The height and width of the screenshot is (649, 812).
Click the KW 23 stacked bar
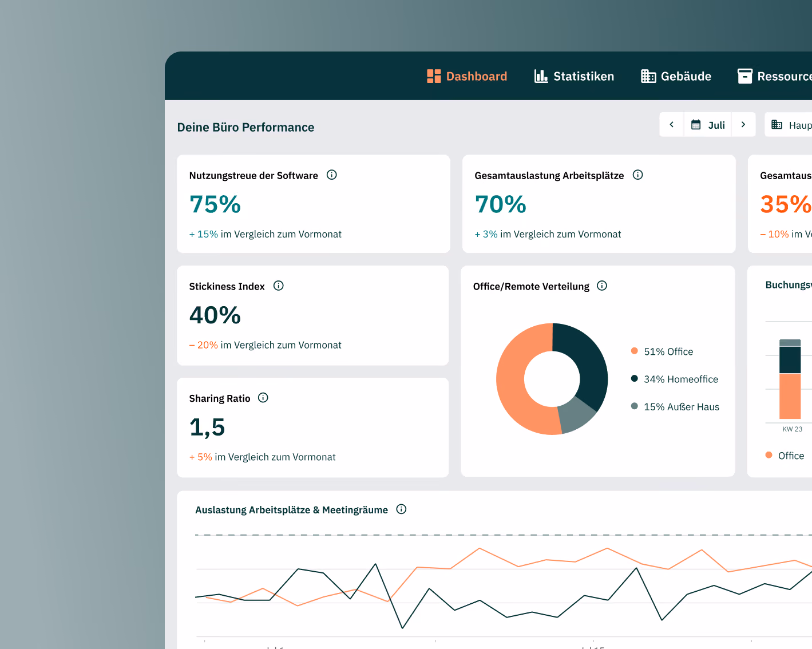click(x=790, y=379)
